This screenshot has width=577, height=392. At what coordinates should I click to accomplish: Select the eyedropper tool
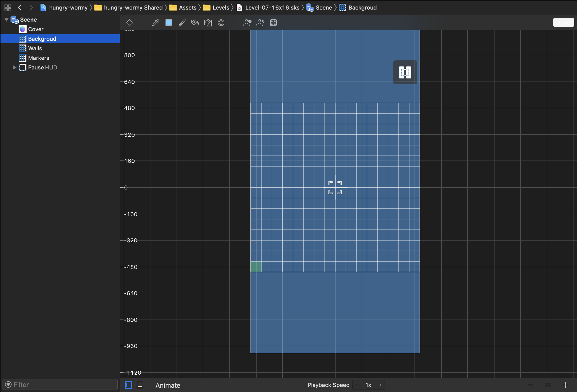(x=156, y=23)
